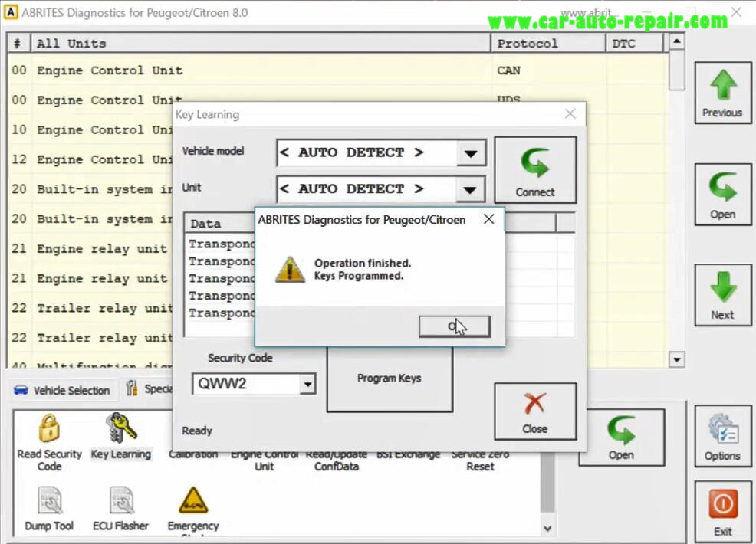
Task: Close the main ABRITES Diagnostics window
Action: pyautogui.click(x=736, y=12)
